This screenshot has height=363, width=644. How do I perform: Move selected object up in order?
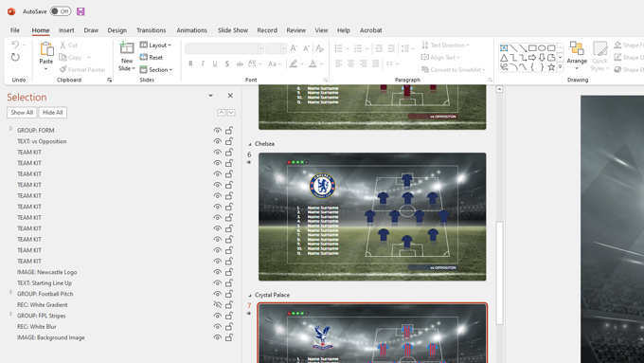click(x=222, y=112)
